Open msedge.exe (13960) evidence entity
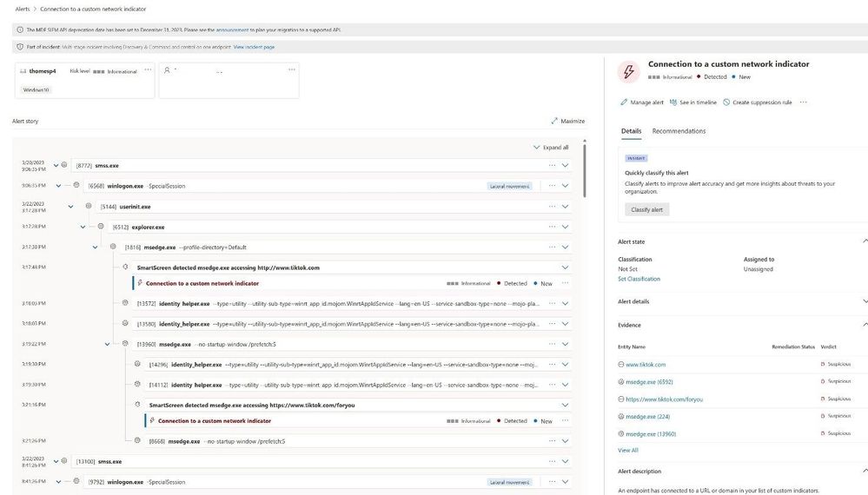Screen dimensions: 868x495 651,434
